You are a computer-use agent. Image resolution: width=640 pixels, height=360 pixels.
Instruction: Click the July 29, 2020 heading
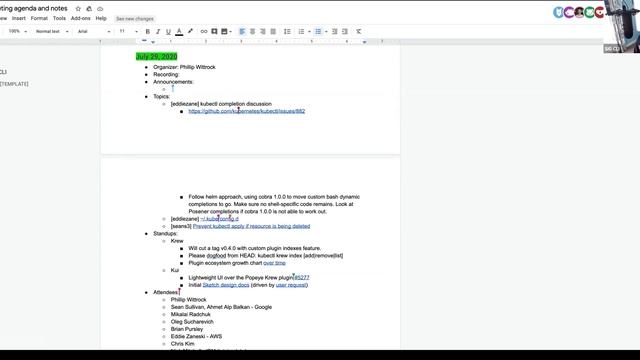click(156, 56)
